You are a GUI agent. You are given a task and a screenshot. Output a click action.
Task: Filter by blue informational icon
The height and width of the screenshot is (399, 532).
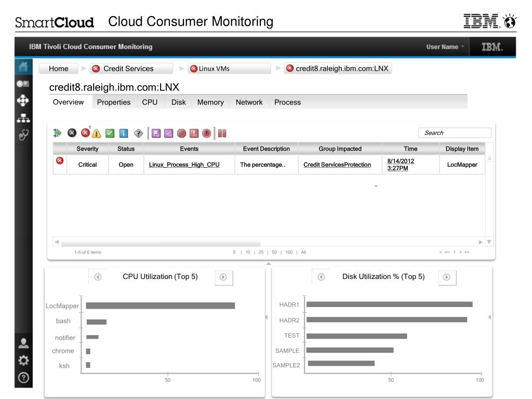click(124, 134)
